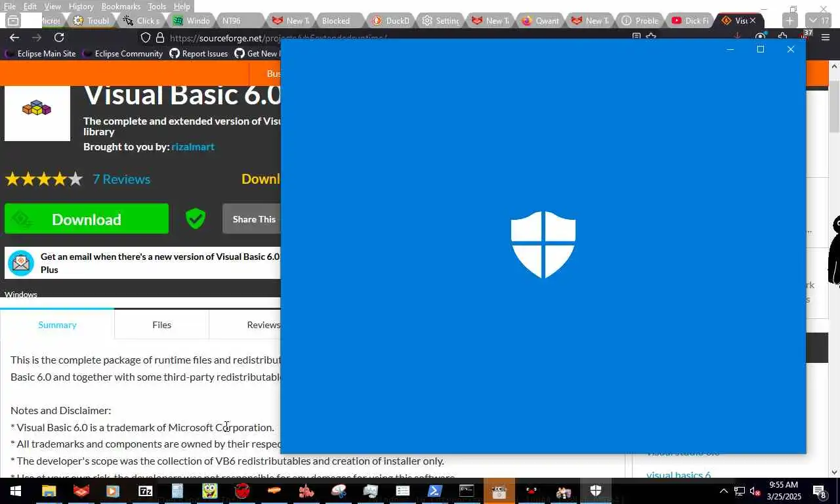Open File Explorer from the taskbar
Image resolution: width=840 pixels, height=504 pixels.
[x=49, y=491]
